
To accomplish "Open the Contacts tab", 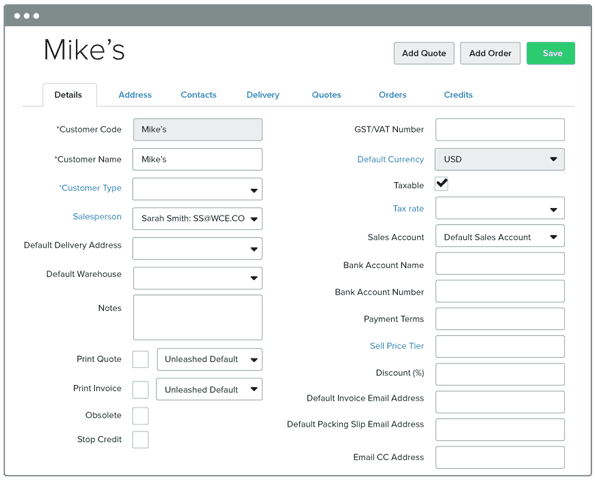I will point(198,95).
